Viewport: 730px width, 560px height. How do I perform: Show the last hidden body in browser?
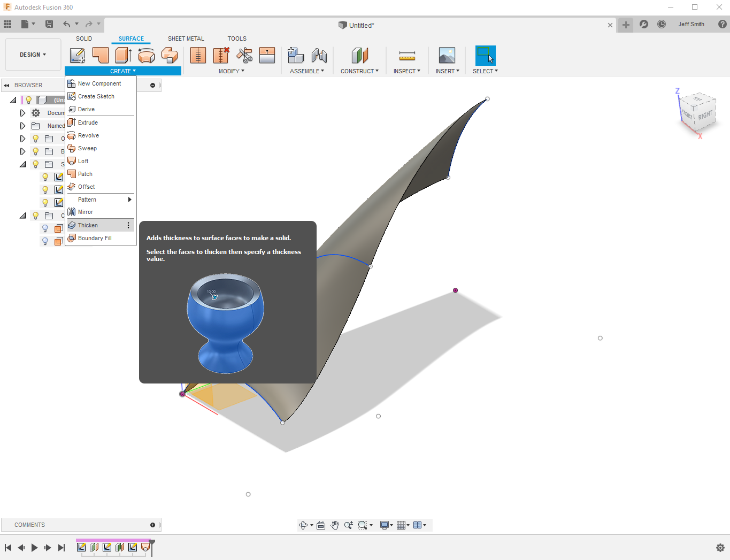click(x=45, y=241)
